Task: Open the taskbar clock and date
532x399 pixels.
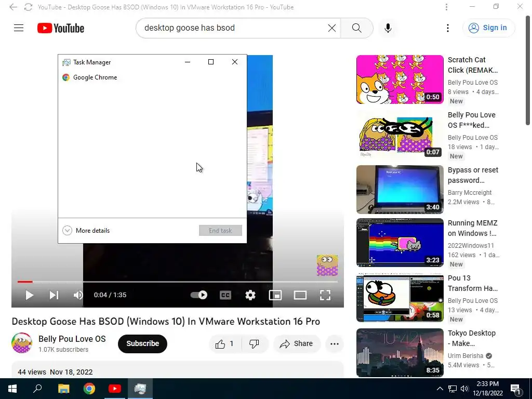Action: (x=487, y=389)
